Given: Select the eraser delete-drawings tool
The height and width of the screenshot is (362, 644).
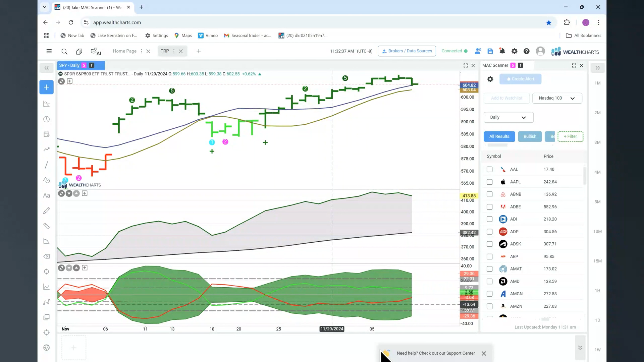Looking at the screenshot, I should point(47,256).
